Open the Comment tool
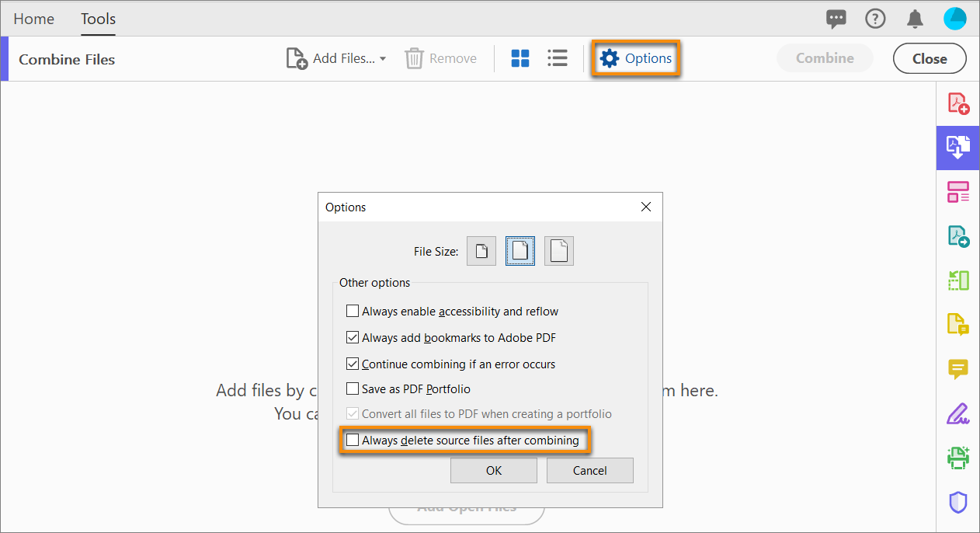This screenshot has height=533, width=980. pos(957,369)
